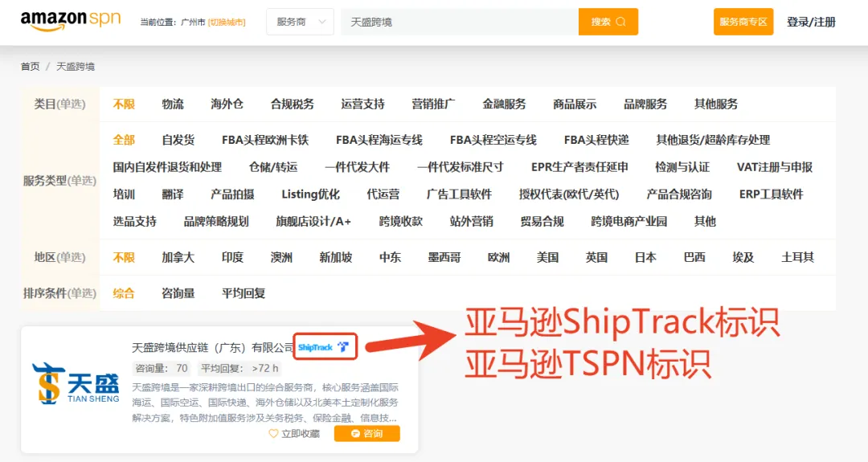Choose 产品合规咨询 service type
The width and height of the screenshot is (868, 462).
pyautogui.click(x=679, y=194)
